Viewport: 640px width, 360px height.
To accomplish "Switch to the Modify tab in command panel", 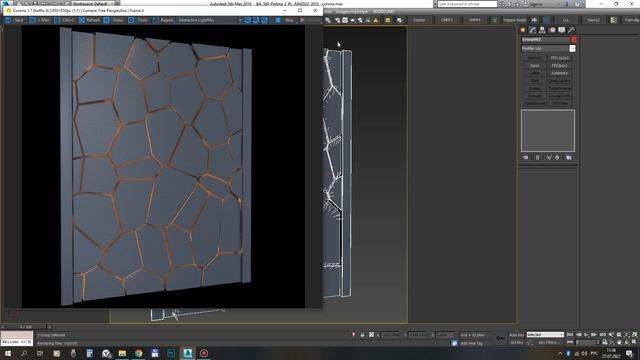I will [532, 30].
